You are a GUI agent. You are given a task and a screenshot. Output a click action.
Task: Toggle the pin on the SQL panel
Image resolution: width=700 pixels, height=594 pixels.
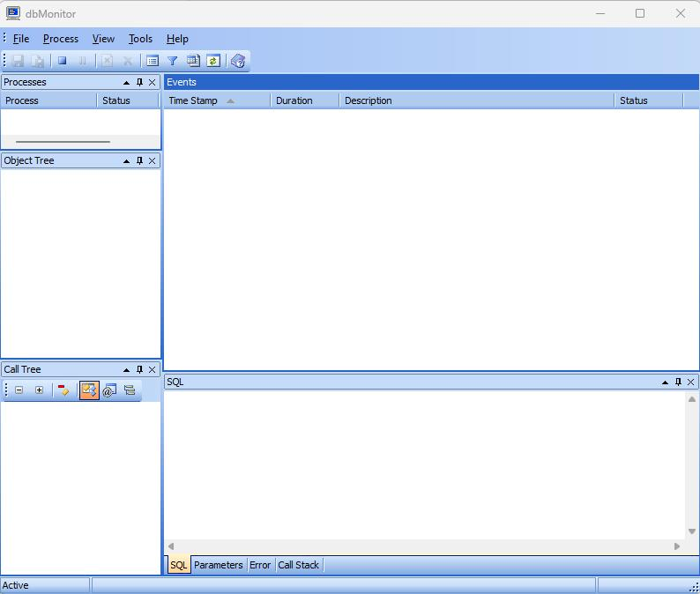click(x=679, y=382)
